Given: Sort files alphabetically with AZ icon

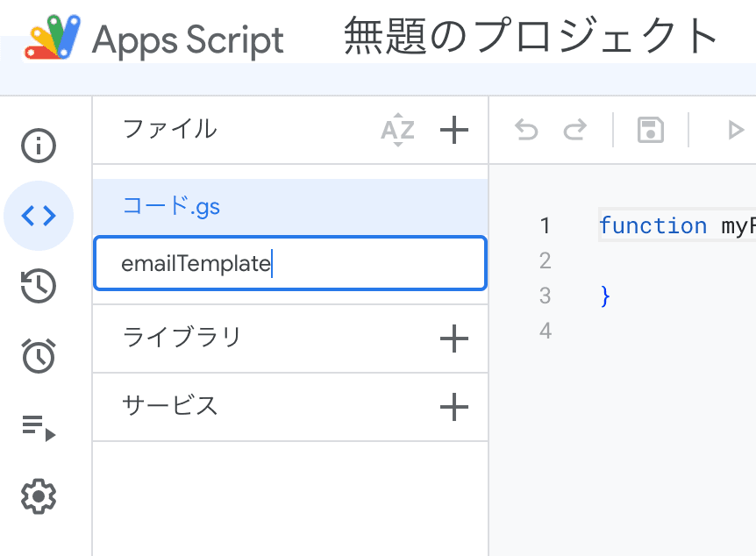Looking at the screenshot, I should [x=397, y=131].
